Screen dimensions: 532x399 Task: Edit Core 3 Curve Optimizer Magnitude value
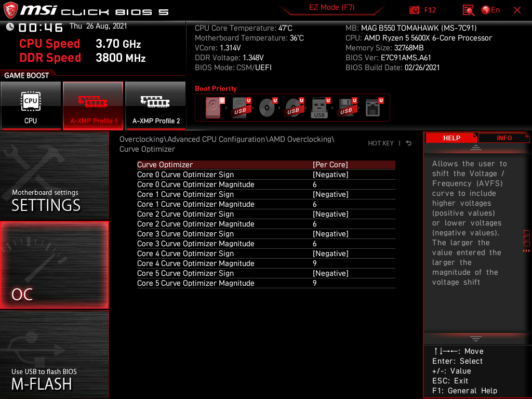[266, 244]
